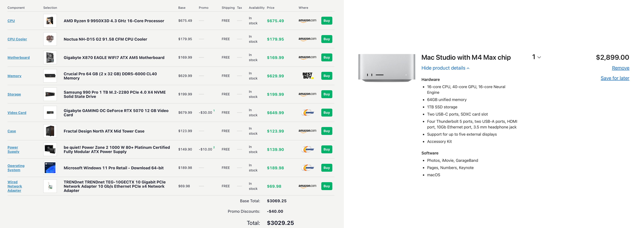Open the Noctua NH-D15 cooler thumbnail

[50, 39]
